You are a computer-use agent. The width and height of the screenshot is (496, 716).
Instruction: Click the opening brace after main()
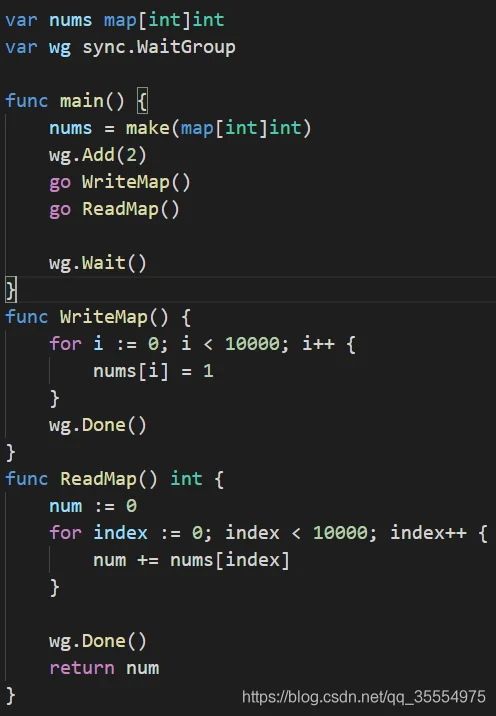pyautogui.click(x=142, y=101)
